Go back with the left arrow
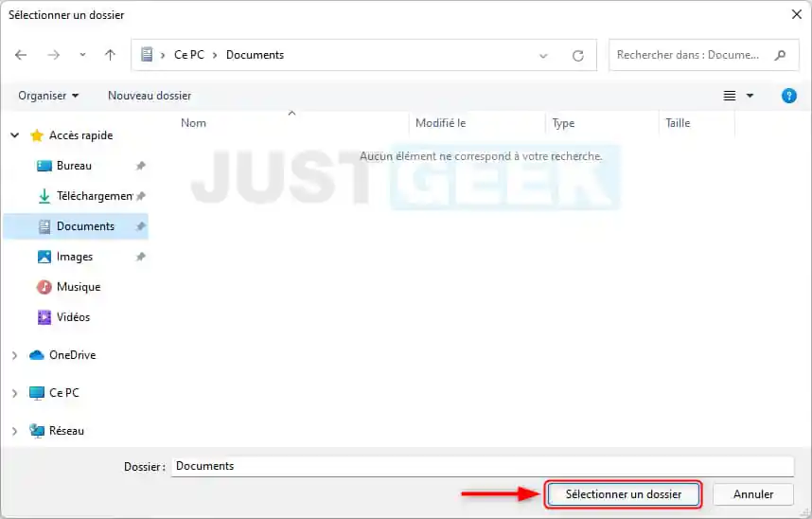Viewport: 812px width, 519px height. (x=21, y=54)
